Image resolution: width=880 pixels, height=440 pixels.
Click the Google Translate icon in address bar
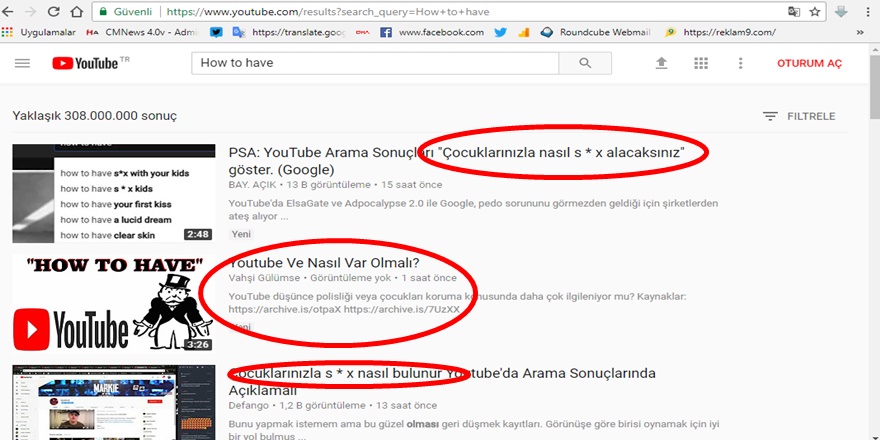point(794,12)
